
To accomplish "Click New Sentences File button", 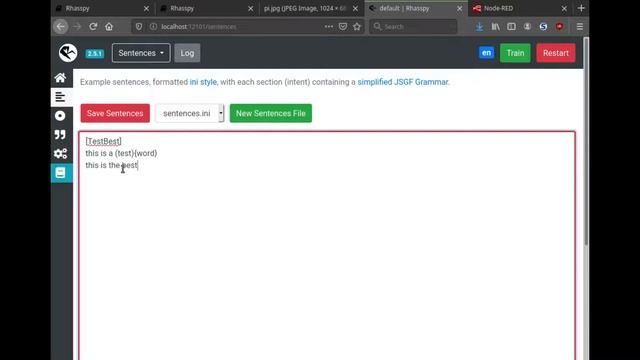I will click(x=271, y=113).
